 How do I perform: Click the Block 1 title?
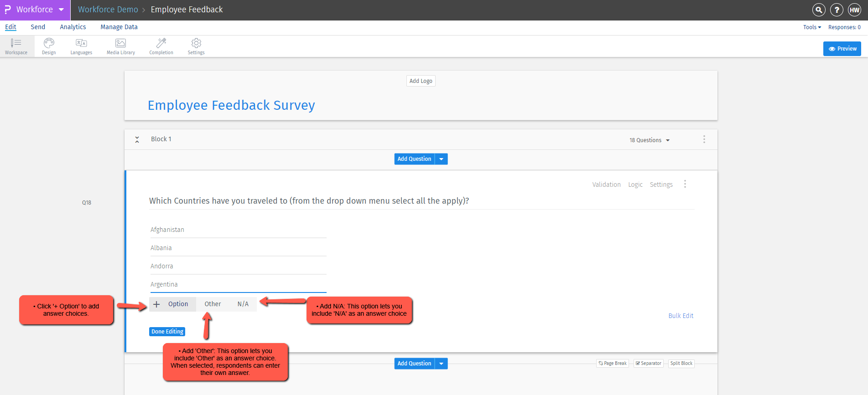click(161, 139)
